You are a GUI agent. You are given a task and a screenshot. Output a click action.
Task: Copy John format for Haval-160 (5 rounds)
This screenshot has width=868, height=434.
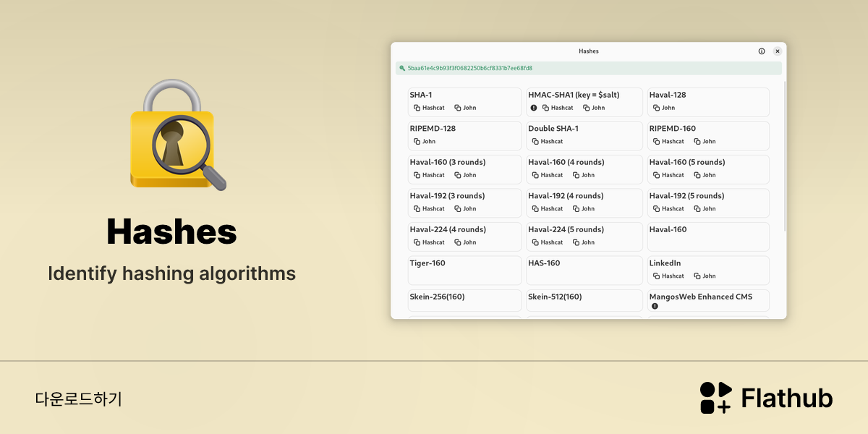[x=705, y=175]
